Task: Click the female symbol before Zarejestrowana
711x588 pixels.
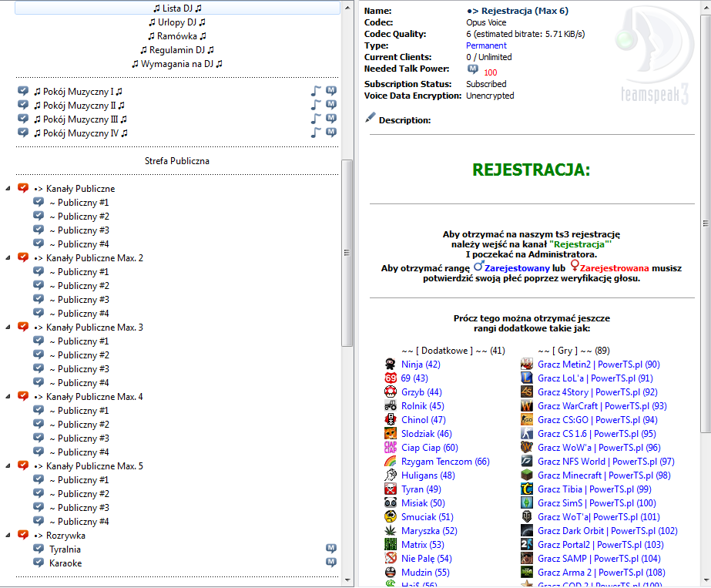Action: pyautogui.click(x=575, y=267)
